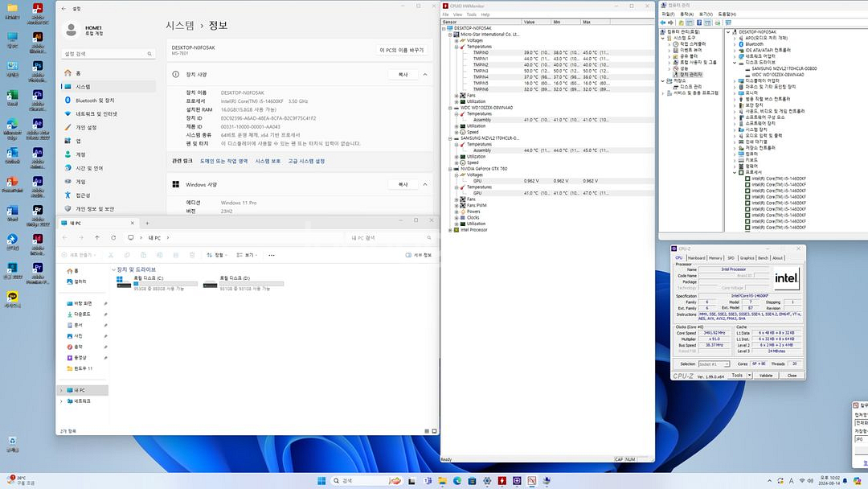868x489 pixels.
Task: Click the 로컬 디스크 (D:) usage bar
Action: 252,284
